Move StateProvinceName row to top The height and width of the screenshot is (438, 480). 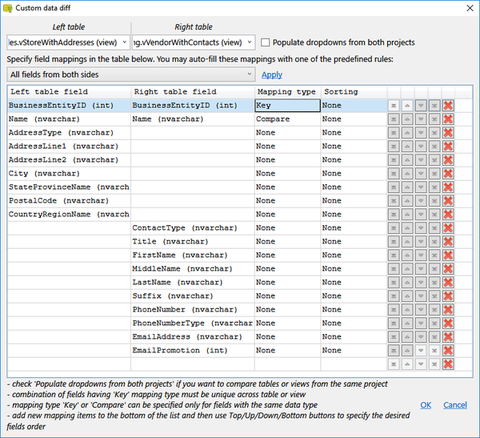coord(393,187)
